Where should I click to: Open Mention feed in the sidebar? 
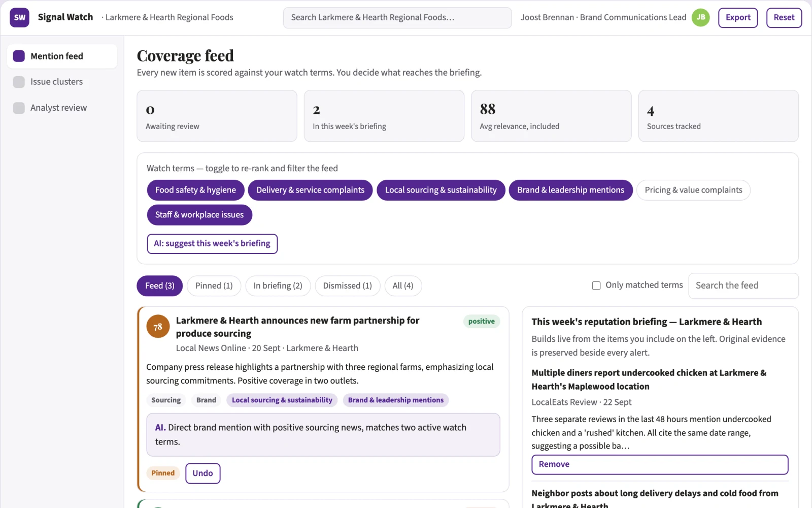(62, 56)
